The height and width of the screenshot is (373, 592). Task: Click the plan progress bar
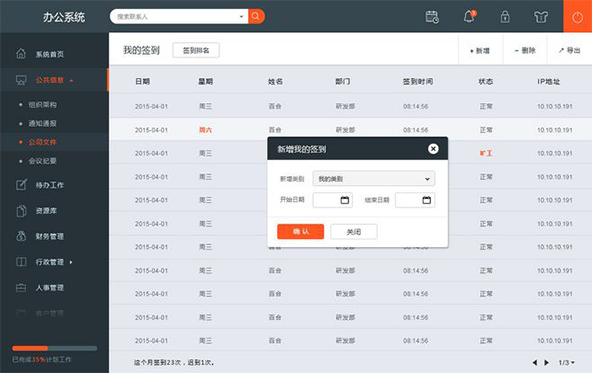pyautogui.click(x=54, y=348)
